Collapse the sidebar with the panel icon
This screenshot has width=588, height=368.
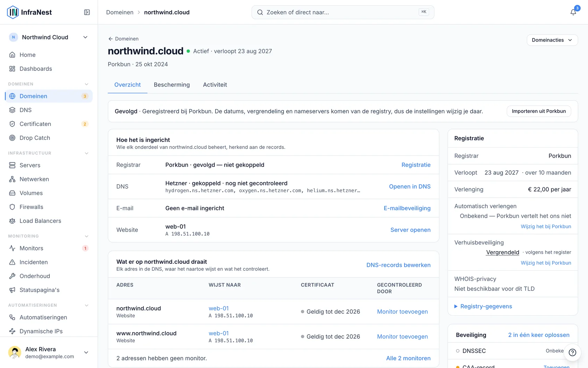click(x=87, y=12)
